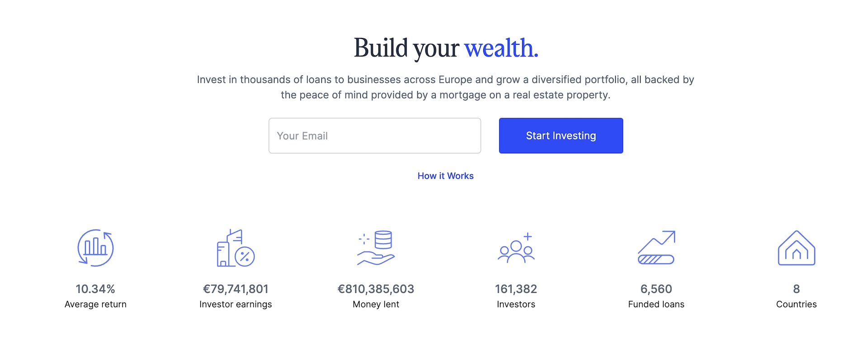
Task: Click the Investor earnings label
Action: pos(236,304)
